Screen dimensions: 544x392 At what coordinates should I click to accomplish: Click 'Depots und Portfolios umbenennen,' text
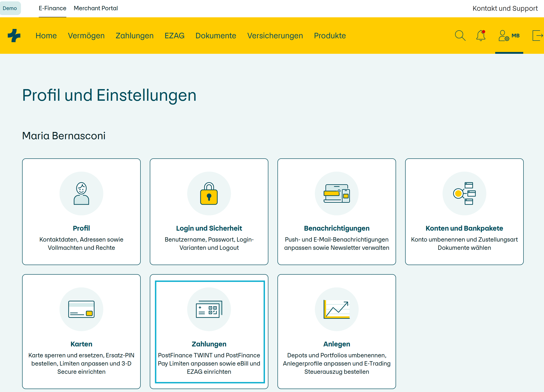point(337,355)
